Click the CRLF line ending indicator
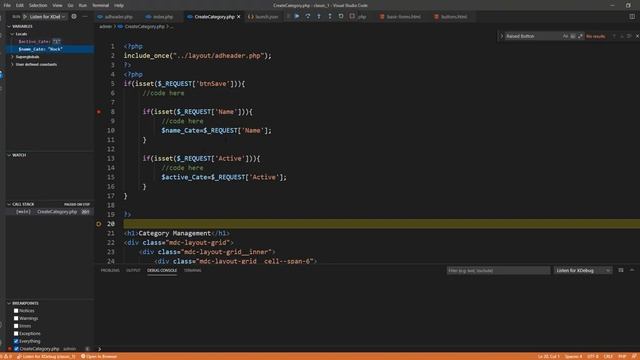This screenshot has width=640, height=360. pos(608,356)
